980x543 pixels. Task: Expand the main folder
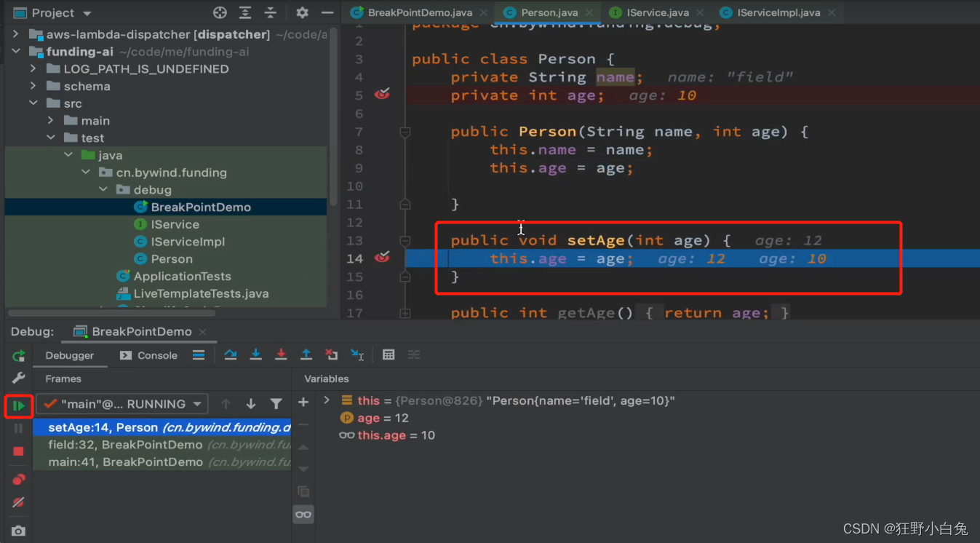coord(50,121)
